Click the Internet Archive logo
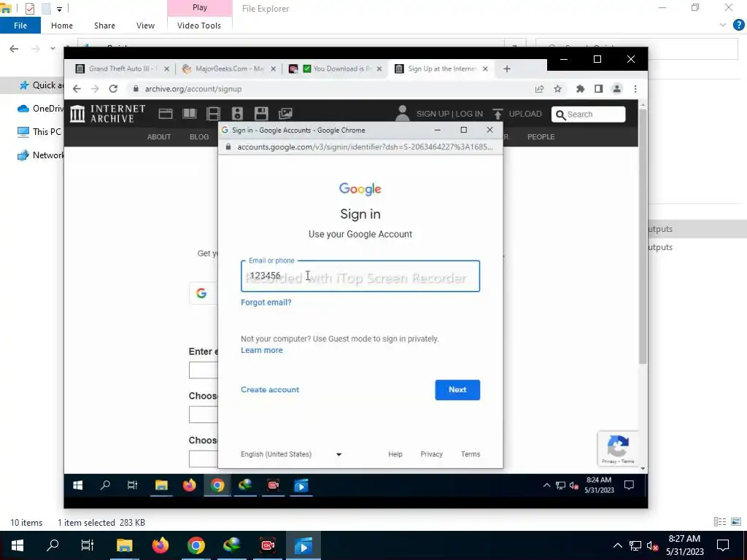 coord(108,113)
